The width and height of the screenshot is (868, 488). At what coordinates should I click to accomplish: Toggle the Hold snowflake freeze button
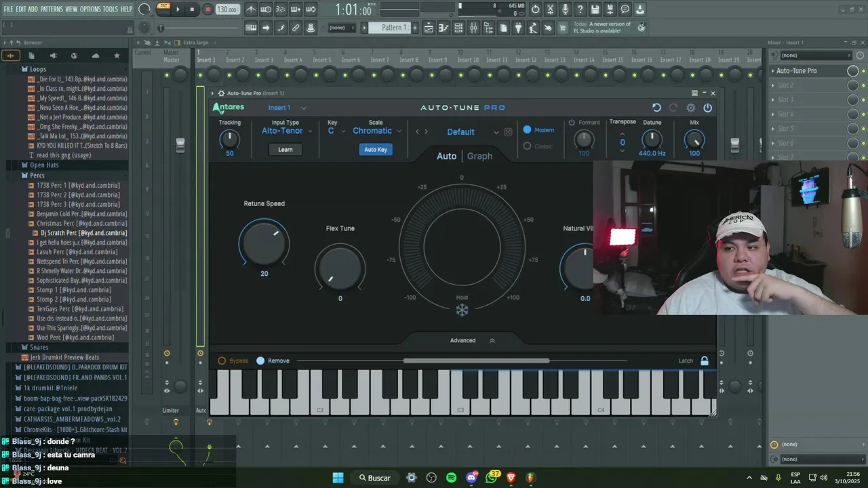click(x=462, y=310)
